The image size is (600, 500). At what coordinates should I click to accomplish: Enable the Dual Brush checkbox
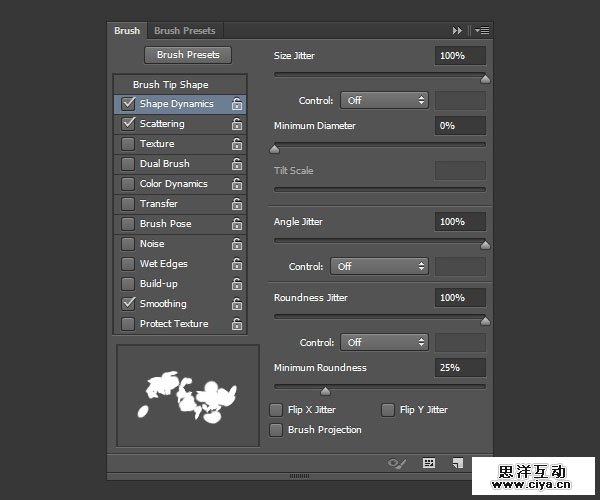coord(128,164)
